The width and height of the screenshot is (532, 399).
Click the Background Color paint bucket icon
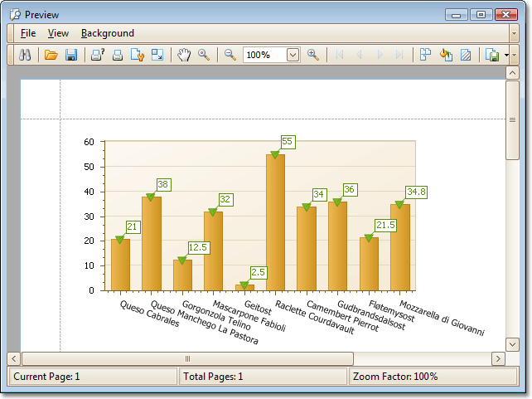pyautogui.click(x=446, y=55)
